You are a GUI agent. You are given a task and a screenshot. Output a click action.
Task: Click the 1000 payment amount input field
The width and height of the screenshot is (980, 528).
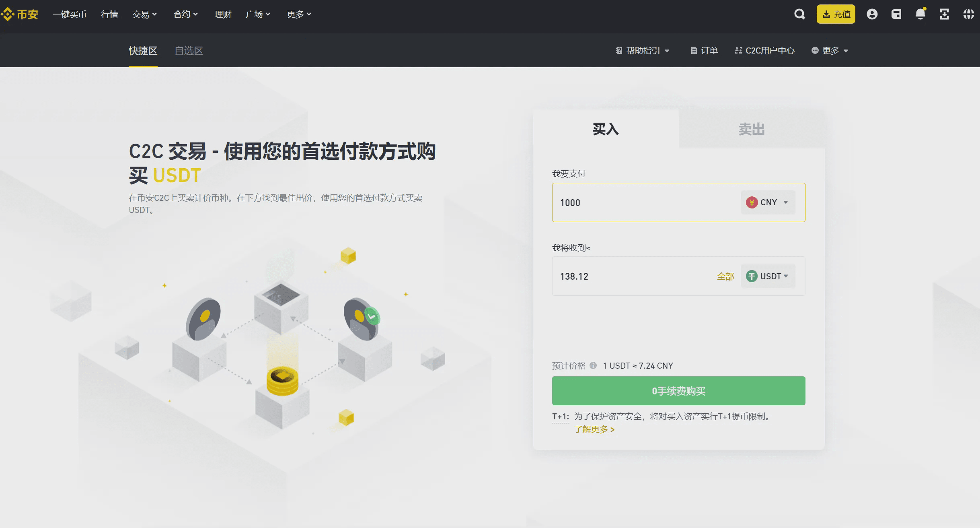click(643, 202)
